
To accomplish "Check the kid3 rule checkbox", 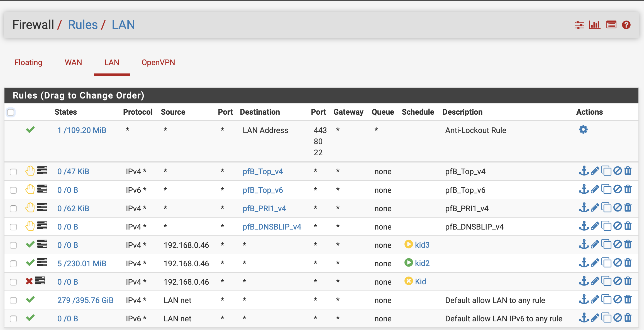I will click(13, 245).
